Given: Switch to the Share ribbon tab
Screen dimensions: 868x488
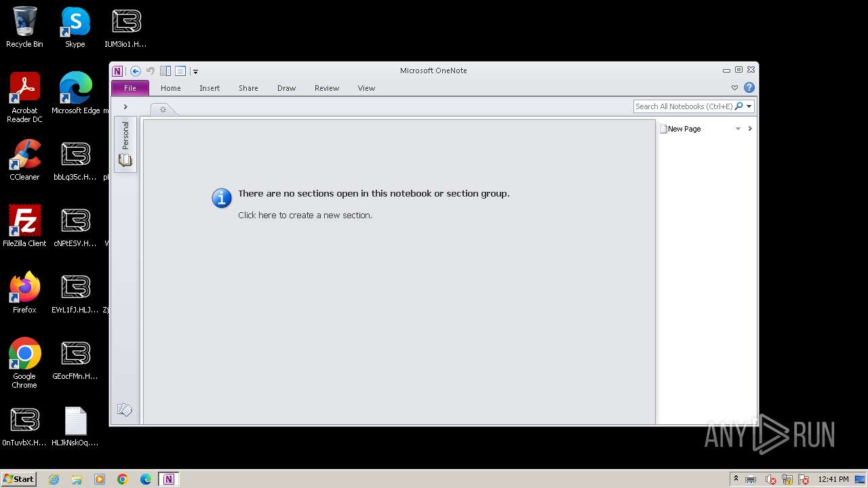Looking at the screenshot, I should 248,88.
